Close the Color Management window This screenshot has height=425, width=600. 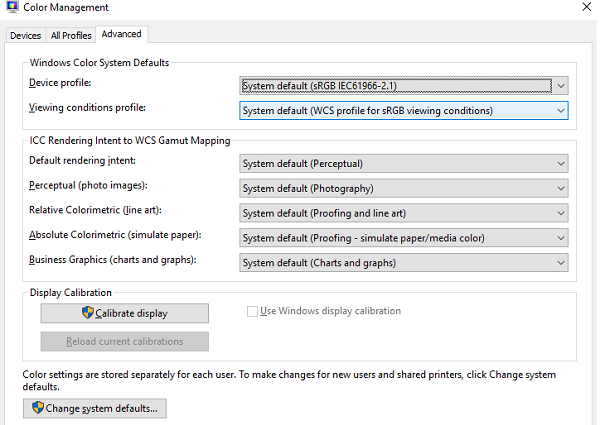[x=587, y=9]
